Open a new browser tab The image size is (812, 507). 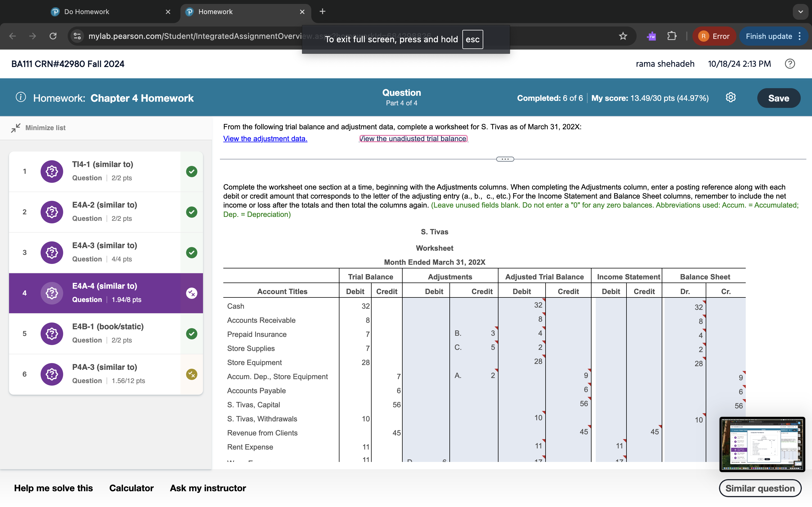[323, 12]
